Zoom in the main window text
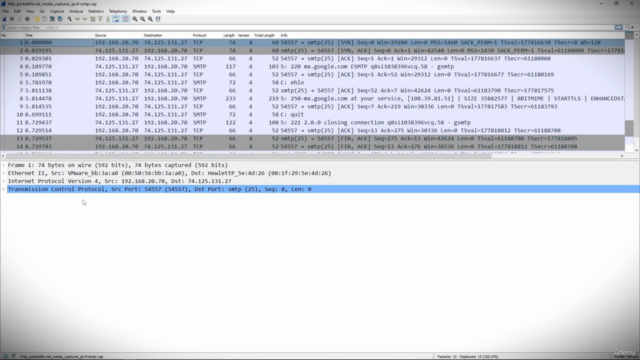This screenshot has height=360, width=640. (135, 19)
